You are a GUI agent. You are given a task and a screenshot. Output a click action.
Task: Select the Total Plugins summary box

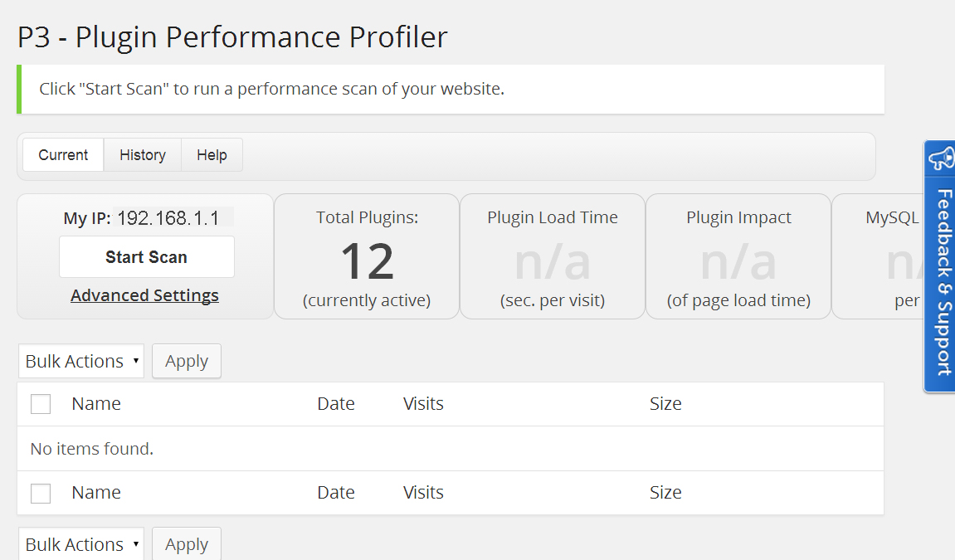pyautogui.click(x=367, y=256)
